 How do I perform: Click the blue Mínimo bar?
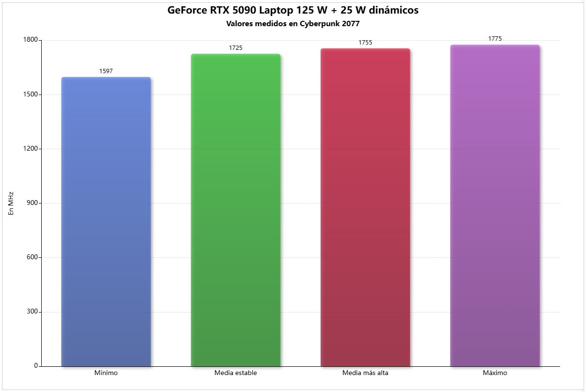[x=106, y=221]
